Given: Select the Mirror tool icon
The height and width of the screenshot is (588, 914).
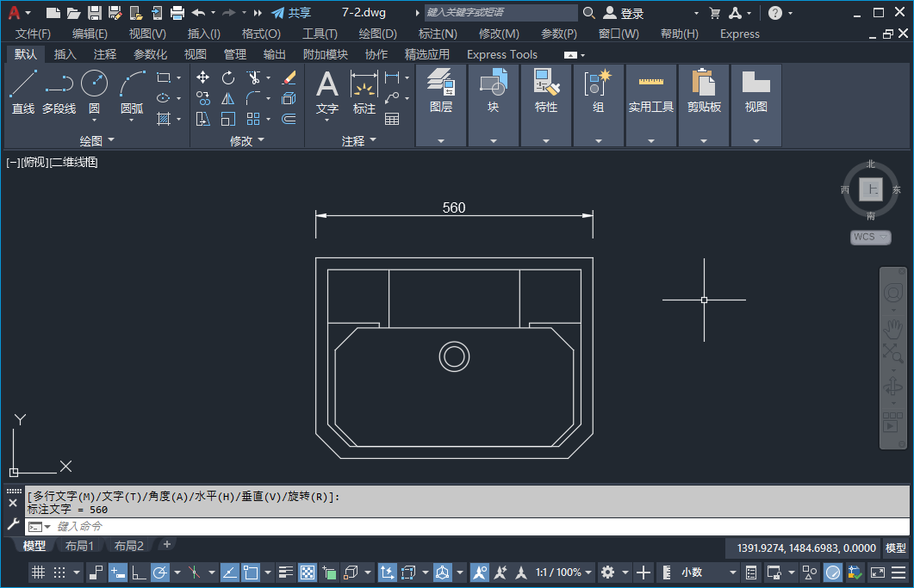Looking at the screenshot, I should point(228,98).
